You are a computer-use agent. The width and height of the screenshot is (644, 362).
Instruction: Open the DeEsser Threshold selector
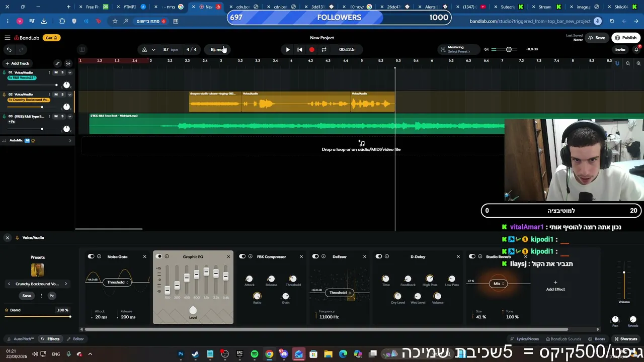pyautogui.click(x=340, y=293)
